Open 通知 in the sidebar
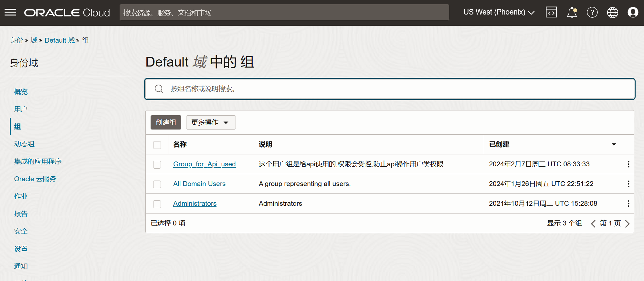Image resolution: width=644 pixels, height=281 pixels. click(21, 266)
